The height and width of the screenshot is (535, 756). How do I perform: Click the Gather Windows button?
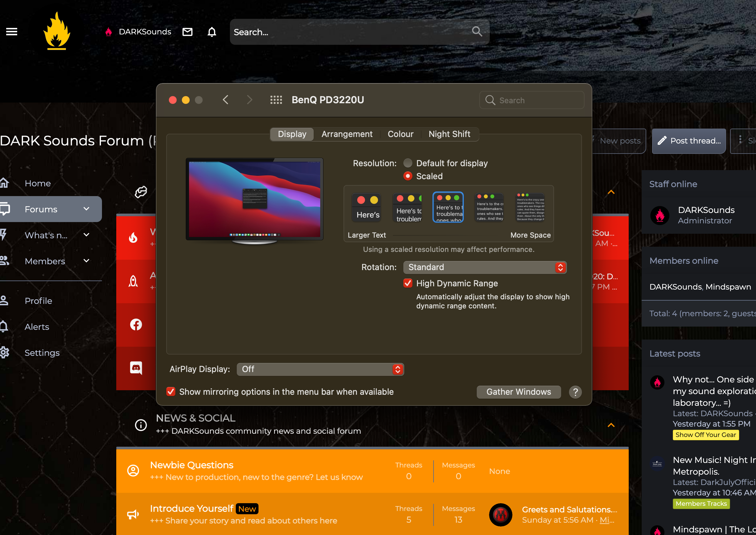coord(518,392)
